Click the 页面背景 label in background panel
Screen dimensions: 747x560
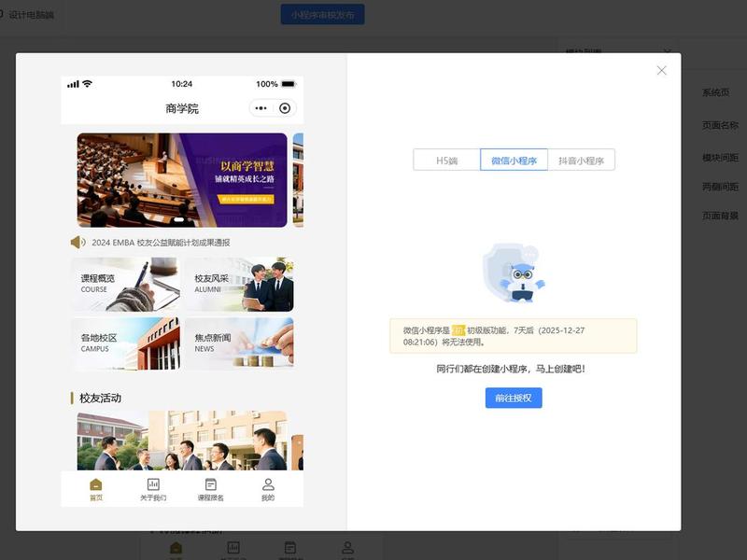tap(720, 216)
